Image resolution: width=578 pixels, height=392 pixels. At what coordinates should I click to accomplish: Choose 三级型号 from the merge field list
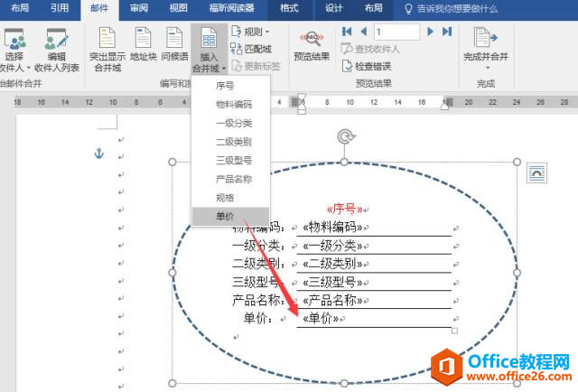tap(231, 161)
